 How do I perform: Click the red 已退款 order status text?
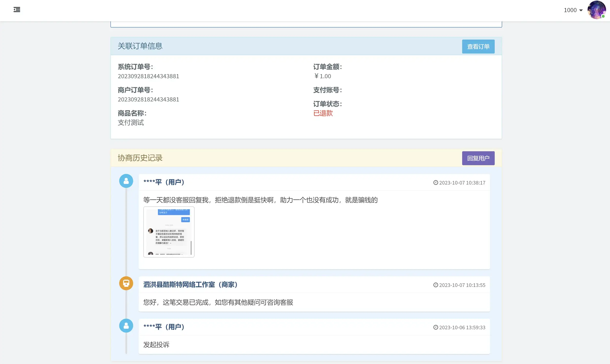pyautogui.click(x=323, y=113)
